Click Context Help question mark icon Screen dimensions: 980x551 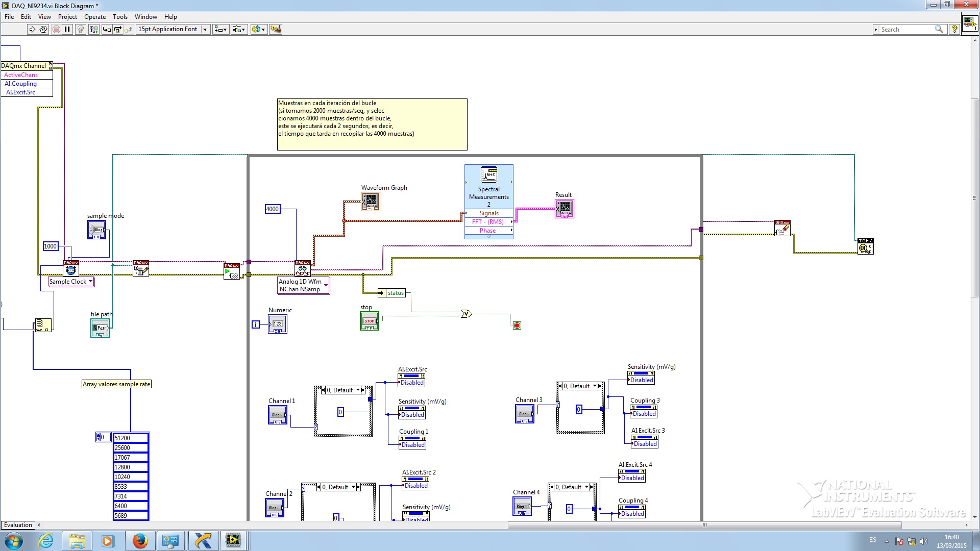954,30
